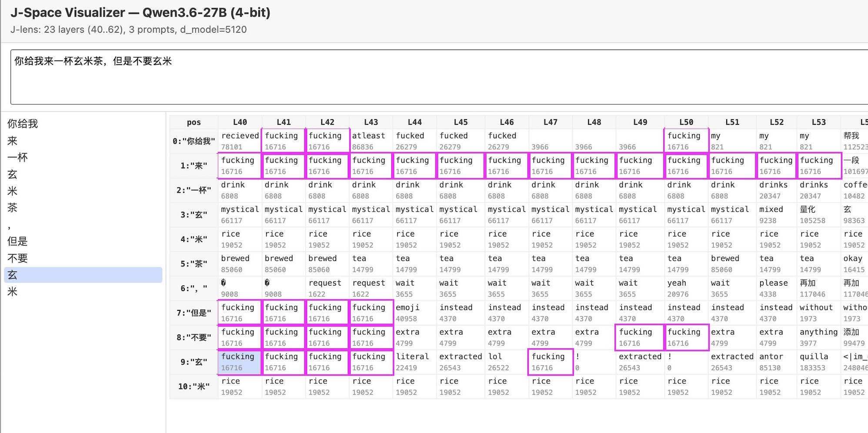Click the 'atleast' cell in column L43
Image resolution: width=868 pixels, height=433 pixels.
click(x=371, y=141)
